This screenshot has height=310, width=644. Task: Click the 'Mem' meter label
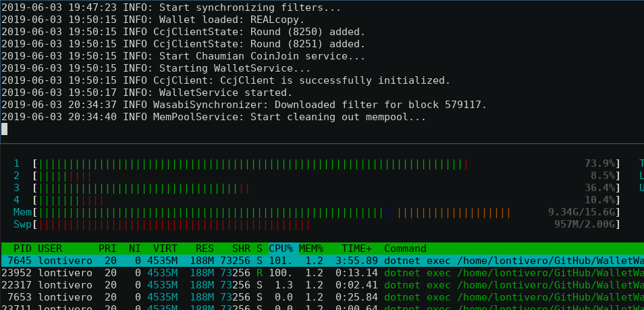coord(22,213)
